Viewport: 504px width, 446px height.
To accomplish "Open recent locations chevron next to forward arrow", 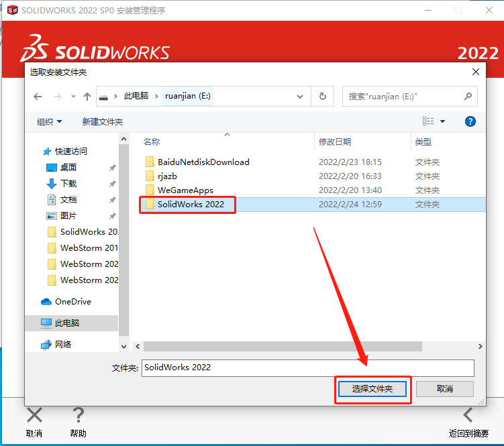I will (73, 97).
